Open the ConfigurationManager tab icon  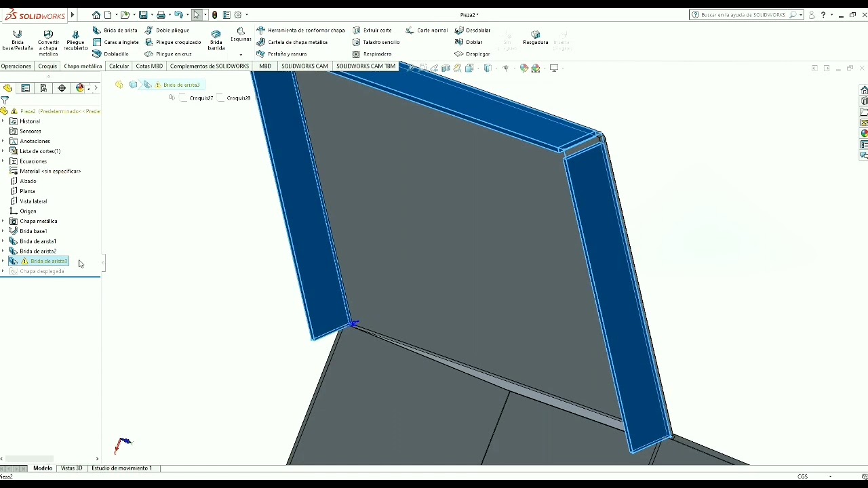pyautogui.click(x=43, y=88)
